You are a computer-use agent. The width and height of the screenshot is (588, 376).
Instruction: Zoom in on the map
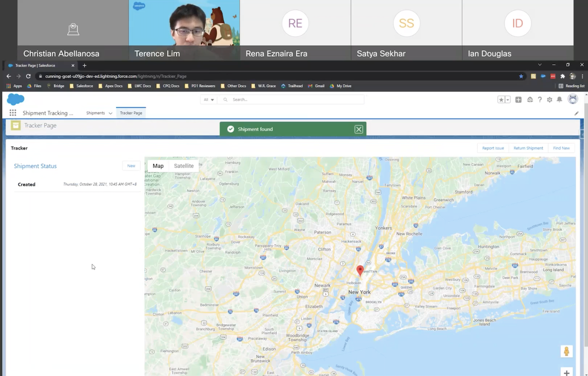point(566,372)
